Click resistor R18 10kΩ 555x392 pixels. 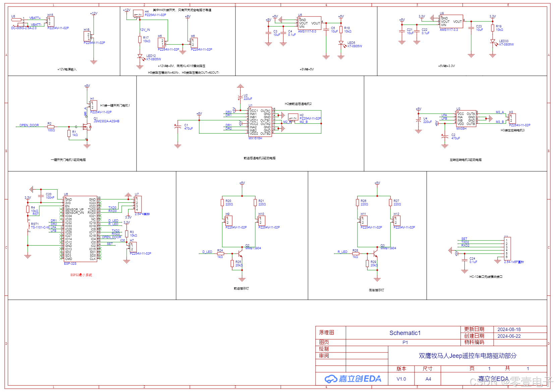point(341,29)
